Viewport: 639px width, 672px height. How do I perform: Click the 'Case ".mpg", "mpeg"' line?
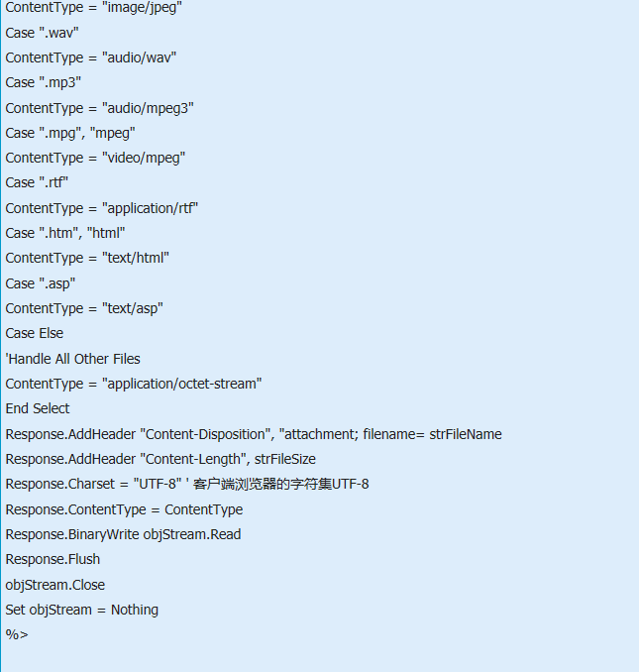click(x=70, y=133)
